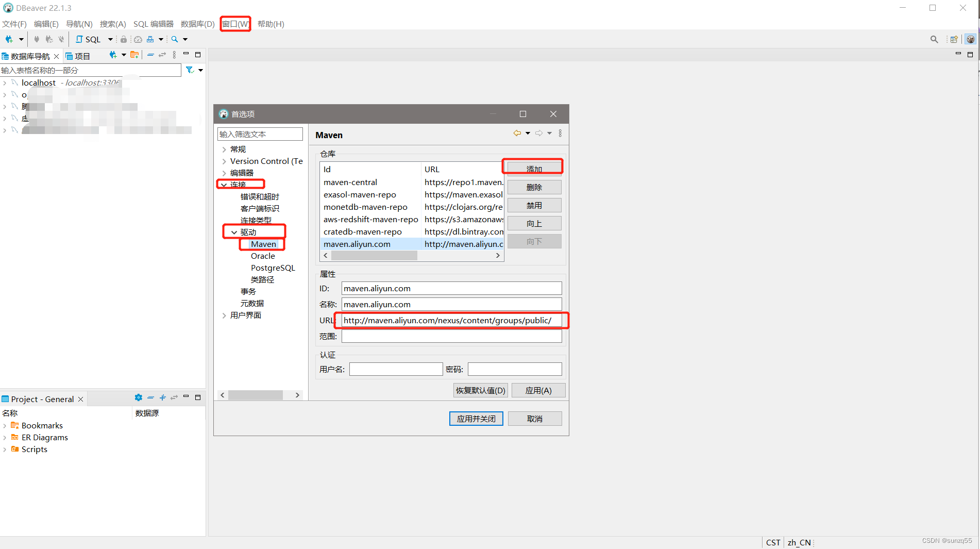Click 恢复默认值(D) button

(480, 390)
